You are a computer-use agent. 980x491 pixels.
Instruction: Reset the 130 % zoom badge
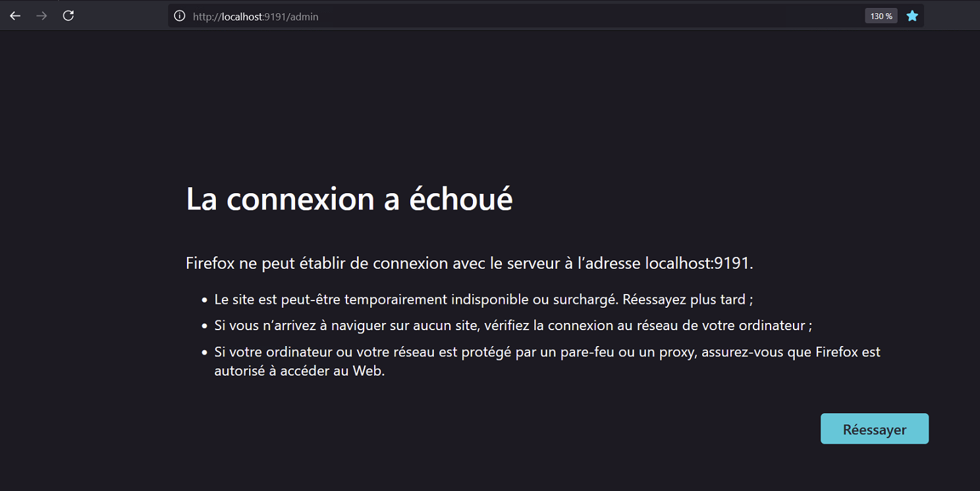click(x=881, y=16)
